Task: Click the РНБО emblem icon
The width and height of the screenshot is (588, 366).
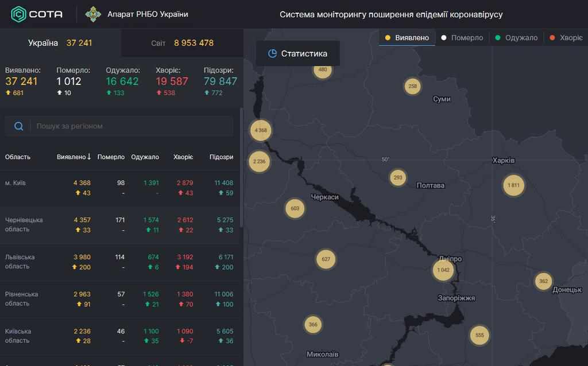Action: click(93, 14)
